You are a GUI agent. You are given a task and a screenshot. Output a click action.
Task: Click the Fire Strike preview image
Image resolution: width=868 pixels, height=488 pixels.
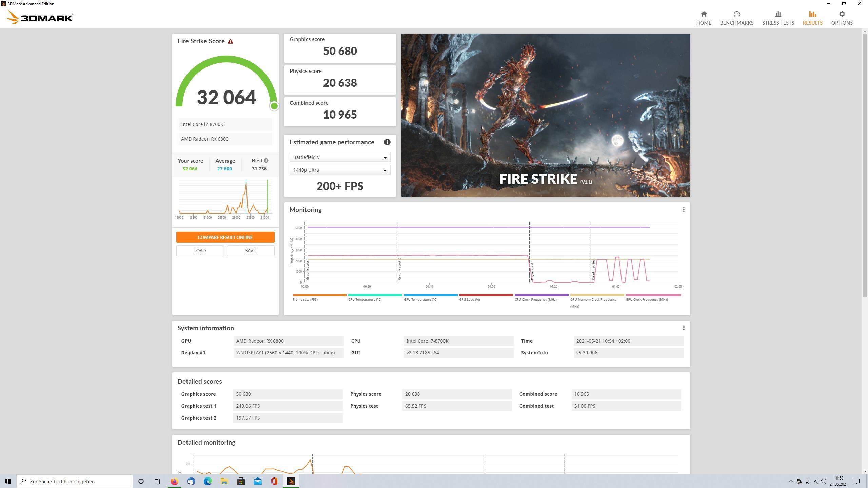click(x=546, y=115)
